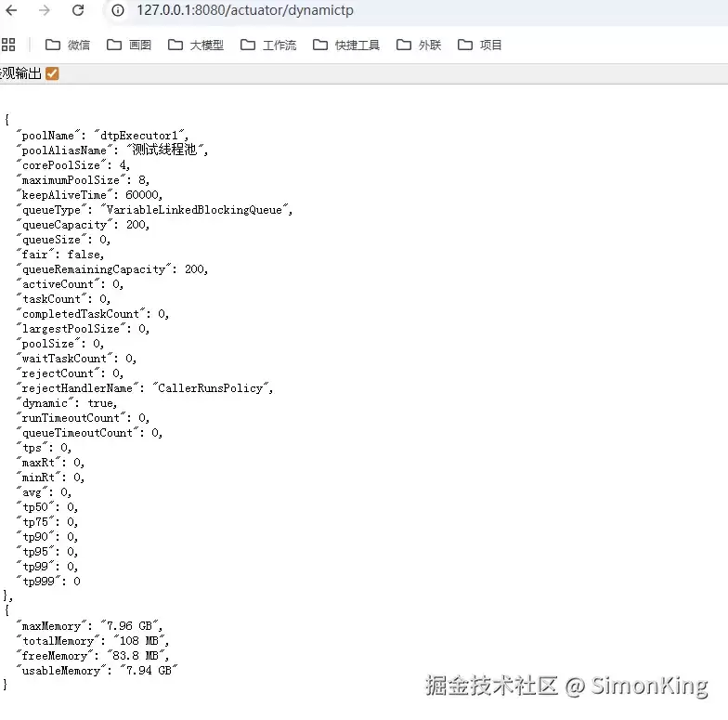Open the 画图 bookmark folder
The width and height of the screenshot is (728, 720).
click(128, 45)
